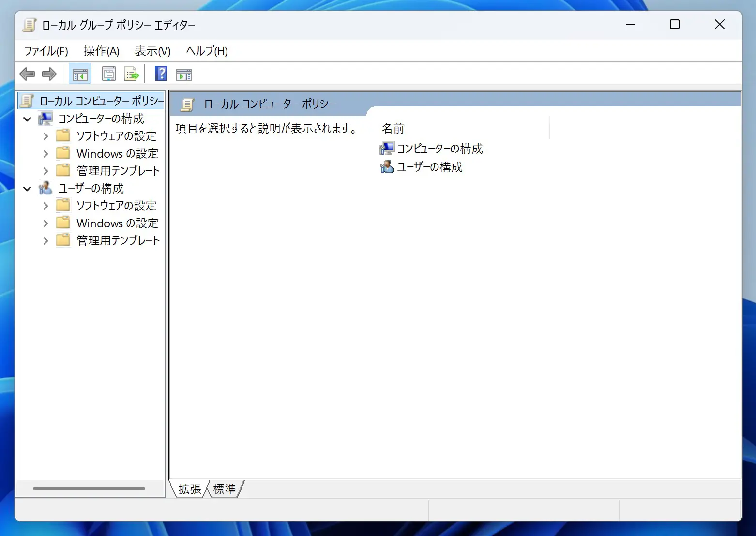
Task: Expand Windows の設定 under ユーザーの構成
Action: coord(45,223)
